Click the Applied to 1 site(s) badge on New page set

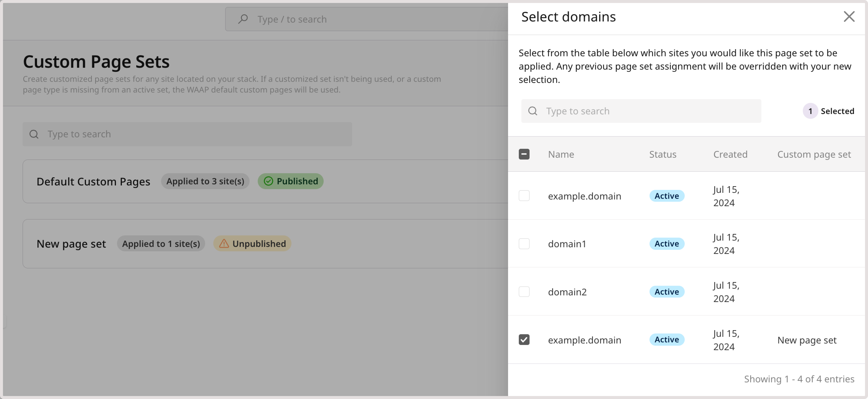(x=161, y=243)
